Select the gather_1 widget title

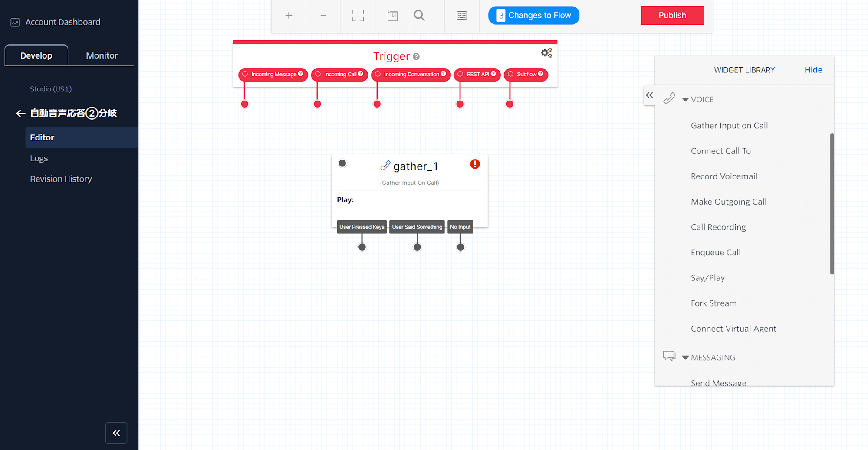[415, 166]
